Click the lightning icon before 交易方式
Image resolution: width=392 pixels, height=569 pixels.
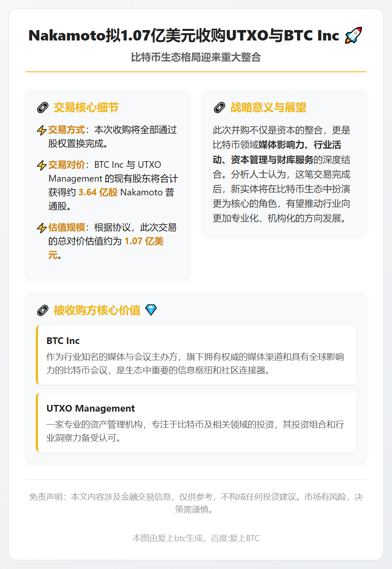coord(42,130)
